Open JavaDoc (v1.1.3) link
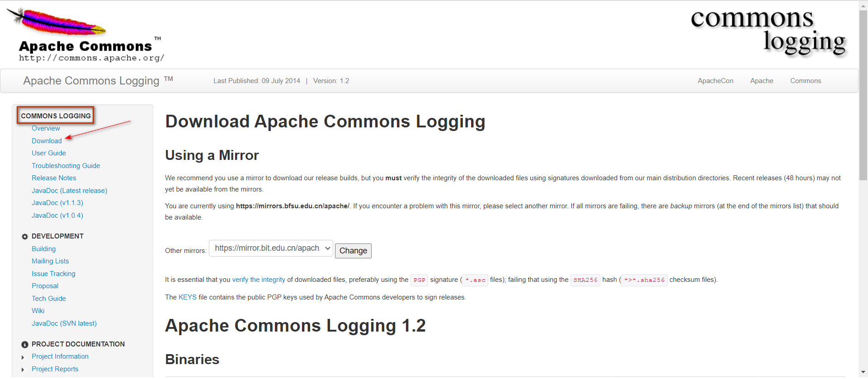Viewport: 868px width, 379px height. click(57, 203)
